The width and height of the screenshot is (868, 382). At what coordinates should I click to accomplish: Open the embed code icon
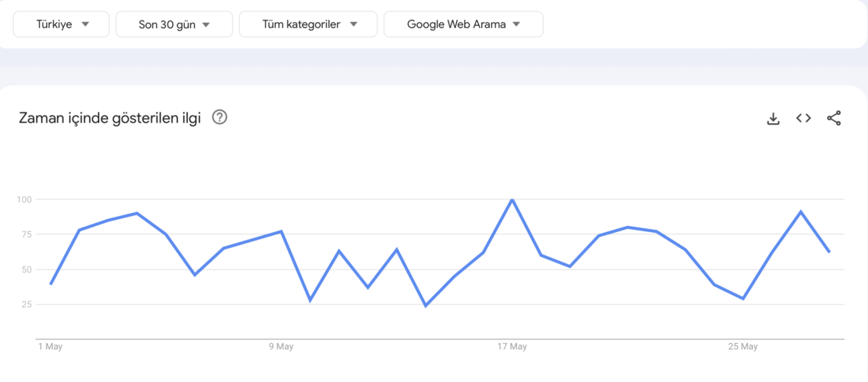coord(803,118)
